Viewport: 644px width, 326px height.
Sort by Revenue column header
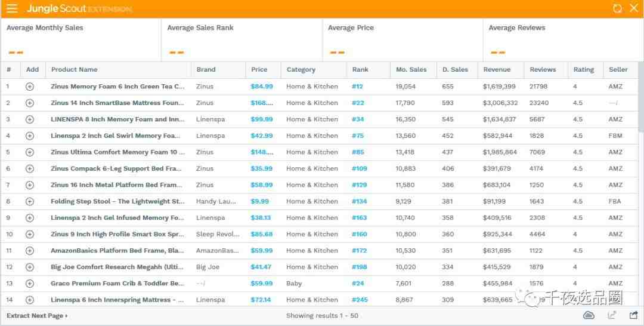point(497,69)
